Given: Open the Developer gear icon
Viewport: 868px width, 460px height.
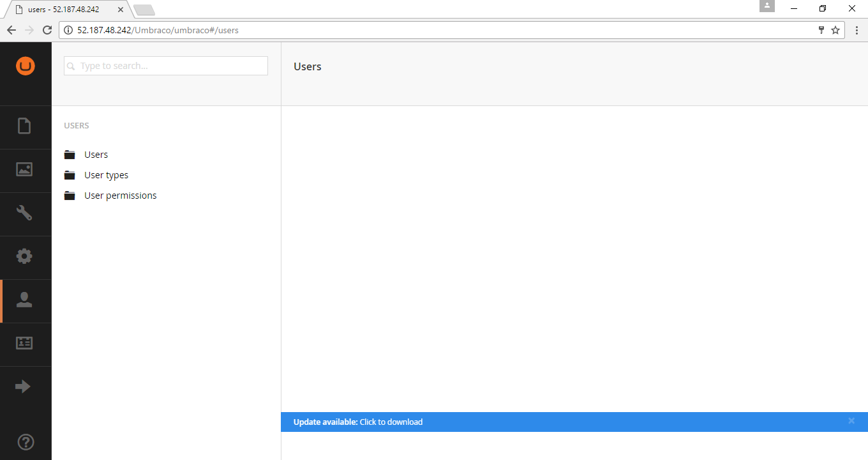Looking at the screenshot, I should pyautogui.click(x=24, y=257).
